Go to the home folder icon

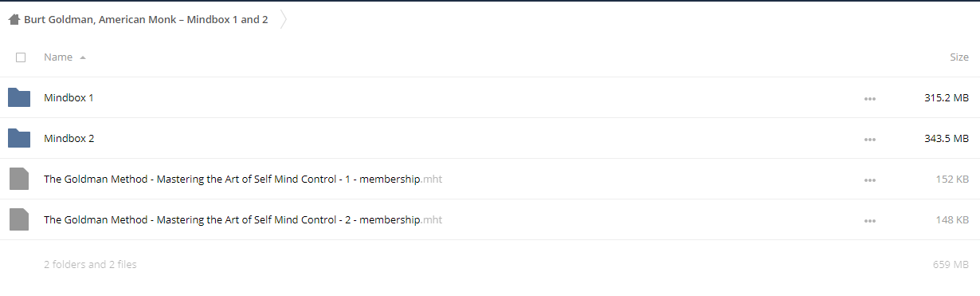[x=14, y=19]
